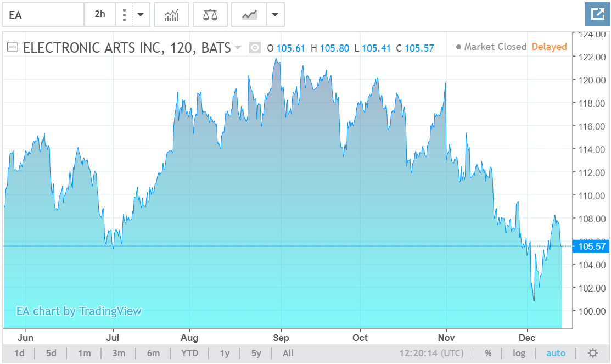Open chart in popup window icon

point(597,14)
